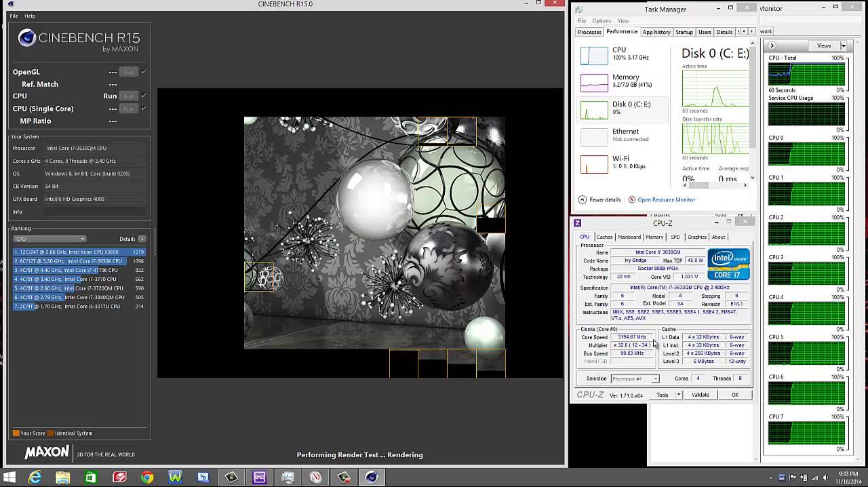
Task: Click the Views button in Resource Monitor
Action: (x=823, y=45)
